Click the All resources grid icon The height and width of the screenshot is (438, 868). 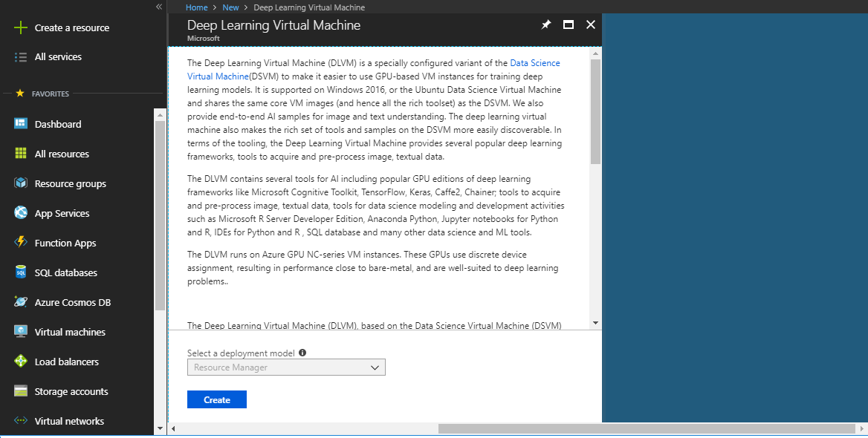21,154
